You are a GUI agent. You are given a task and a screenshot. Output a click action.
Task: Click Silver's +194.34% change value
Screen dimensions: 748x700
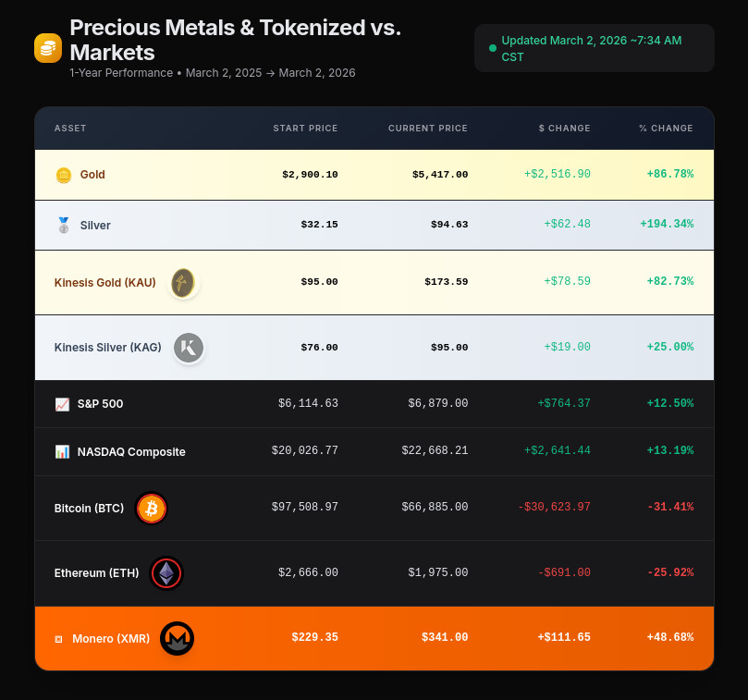[x=666, y=225]
